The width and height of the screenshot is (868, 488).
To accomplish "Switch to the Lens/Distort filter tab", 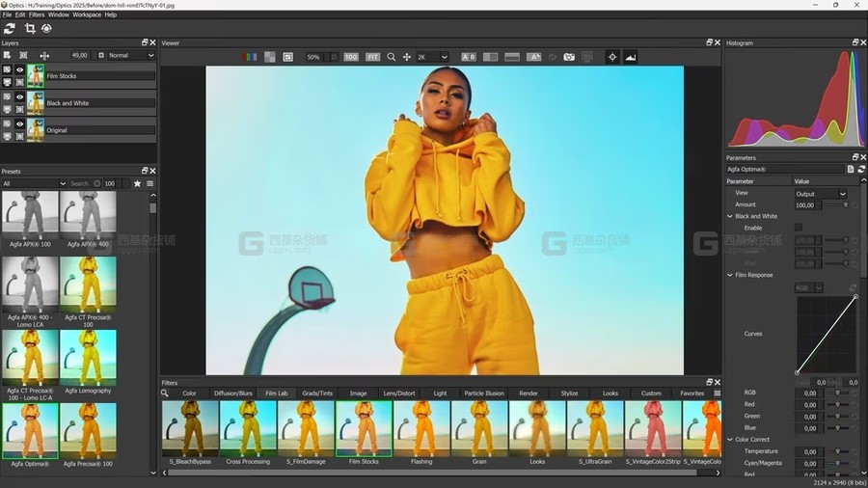I will [399, 393].
